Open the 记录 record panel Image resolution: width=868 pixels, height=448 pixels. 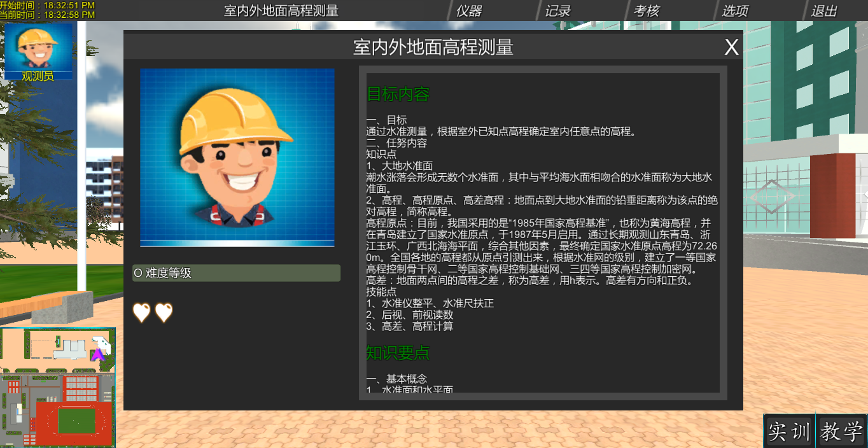click(557, 10)
